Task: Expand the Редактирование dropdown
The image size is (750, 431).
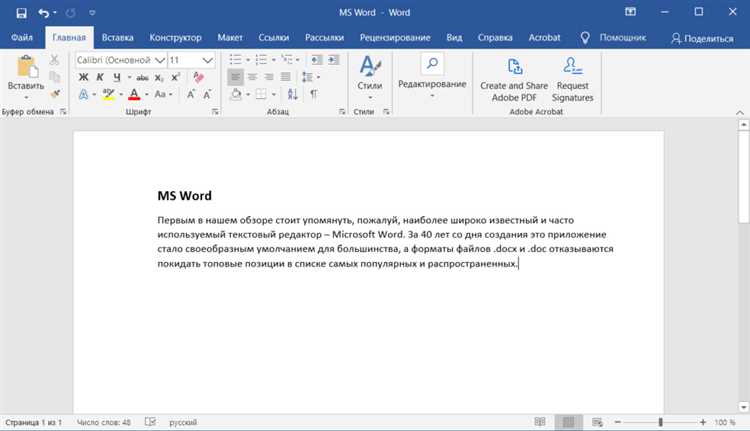Action: coord(432,96)
